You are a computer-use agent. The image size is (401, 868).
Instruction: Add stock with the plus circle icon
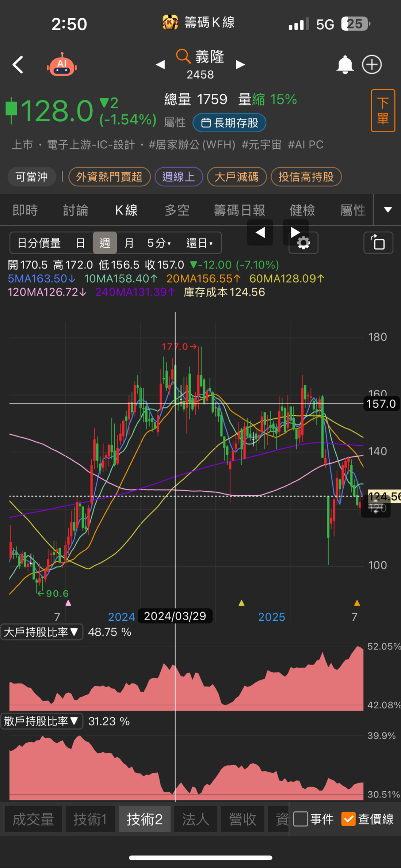point(372,65)
